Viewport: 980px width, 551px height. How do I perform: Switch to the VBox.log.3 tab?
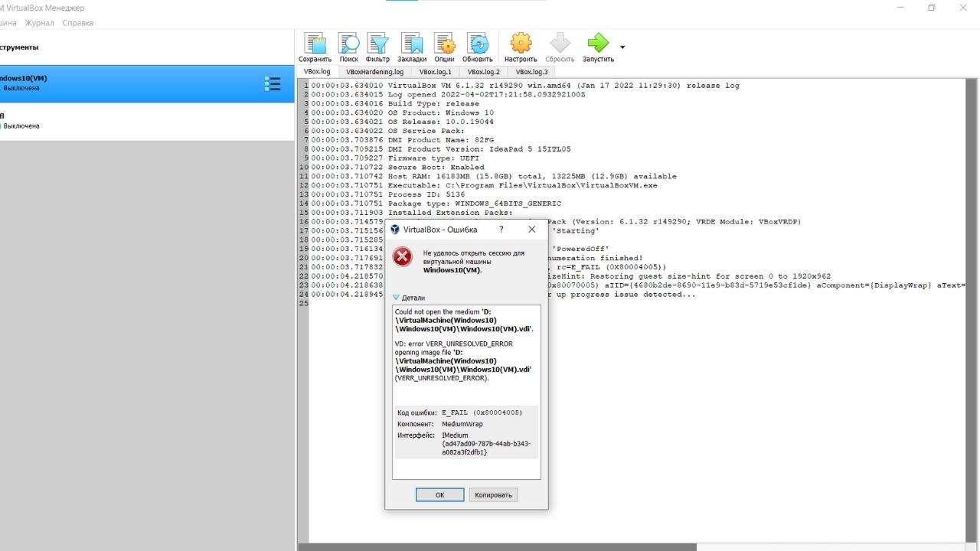(532, 72)
